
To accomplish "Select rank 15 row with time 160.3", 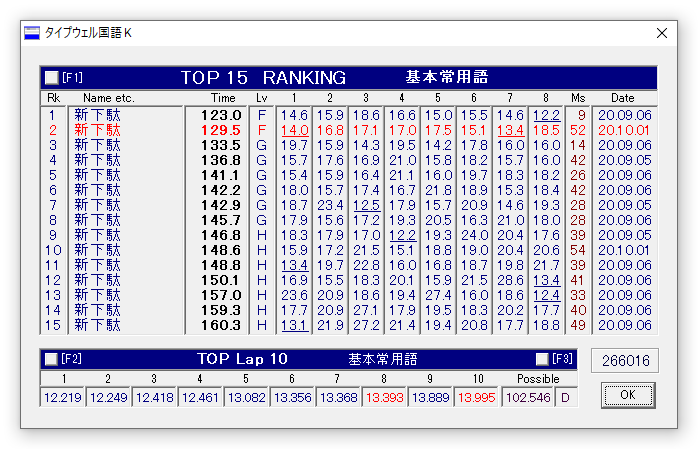I will click(x=349, y=325).
